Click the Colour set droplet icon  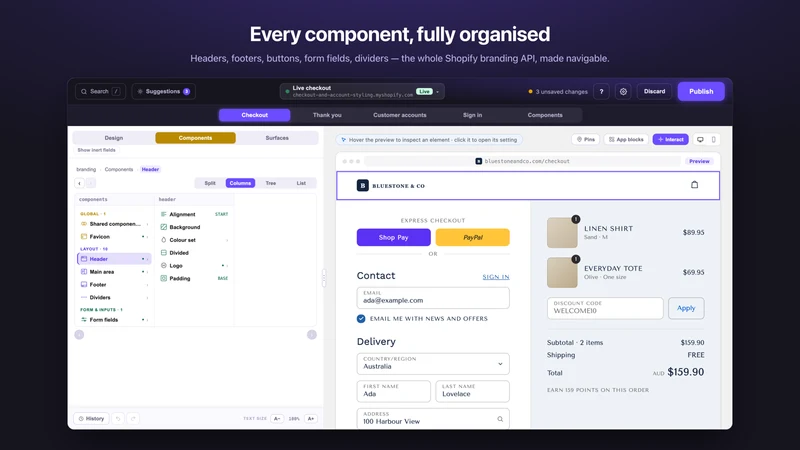(163, 240)
